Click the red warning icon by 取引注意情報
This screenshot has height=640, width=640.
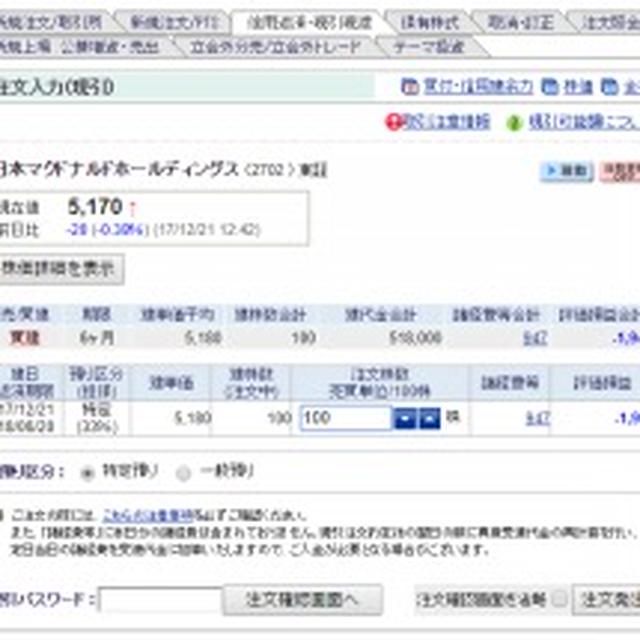(x=393, y=122)
